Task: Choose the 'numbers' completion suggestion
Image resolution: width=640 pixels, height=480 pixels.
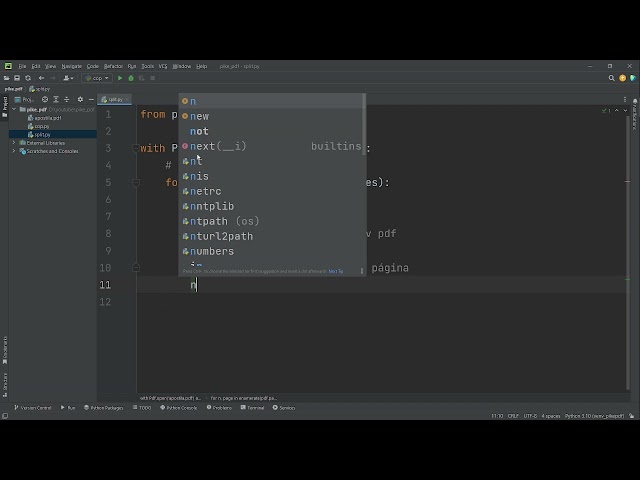Action: (272, 251)
